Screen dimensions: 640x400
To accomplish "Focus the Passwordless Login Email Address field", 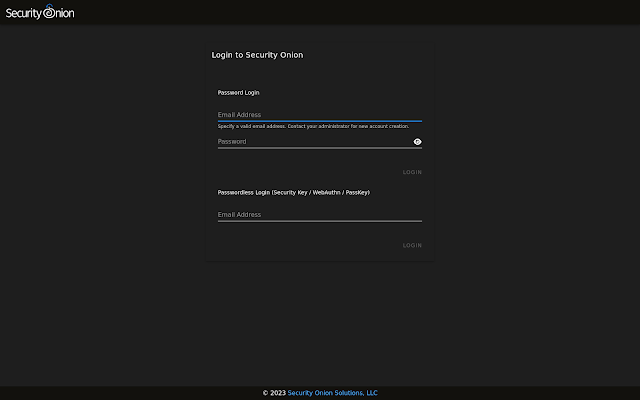I will point(320,215).
